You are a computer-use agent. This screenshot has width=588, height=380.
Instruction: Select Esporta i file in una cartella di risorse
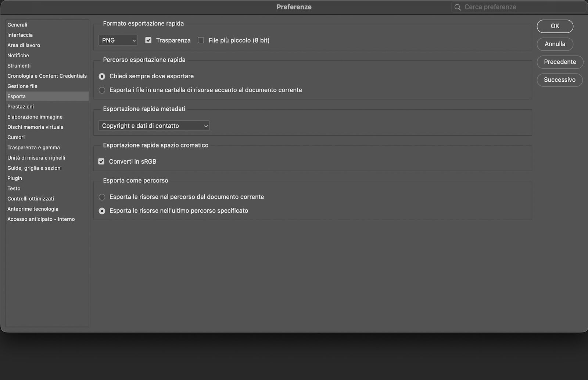click(x=102, y=90)
